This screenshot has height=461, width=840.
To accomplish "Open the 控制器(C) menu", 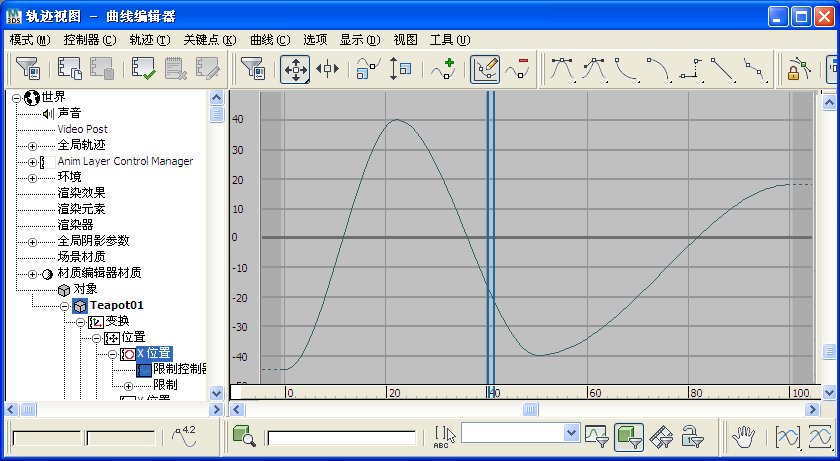I will 89,40.
